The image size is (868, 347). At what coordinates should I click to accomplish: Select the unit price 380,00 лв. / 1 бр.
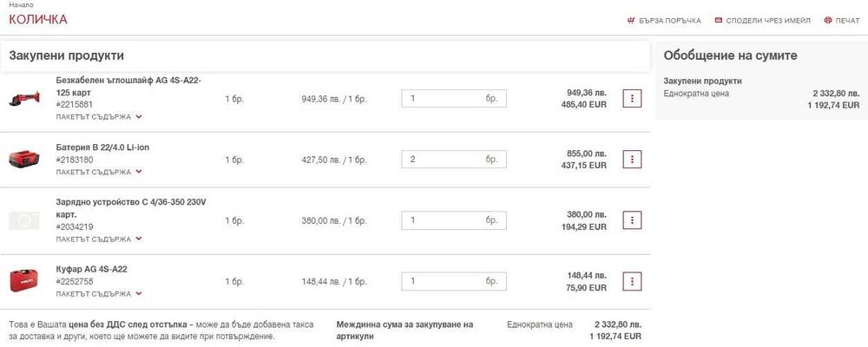coord(334,221)
